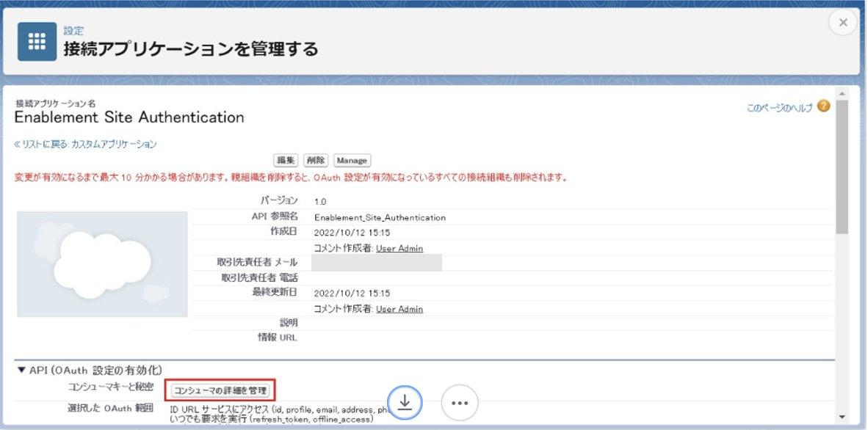Click the cloud logo thumbnail
Image resolution: width=868 pixels, height=430 pixels.
[102, 264]
